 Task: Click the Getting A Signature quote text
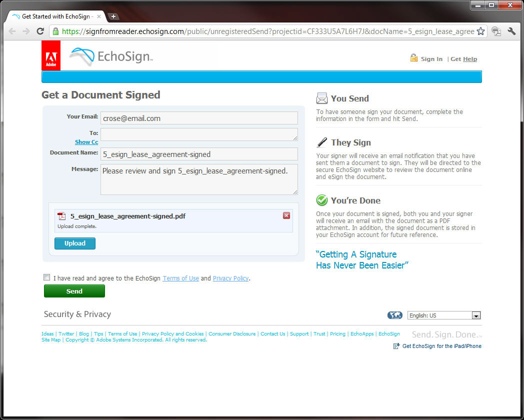tap(362, 260)
